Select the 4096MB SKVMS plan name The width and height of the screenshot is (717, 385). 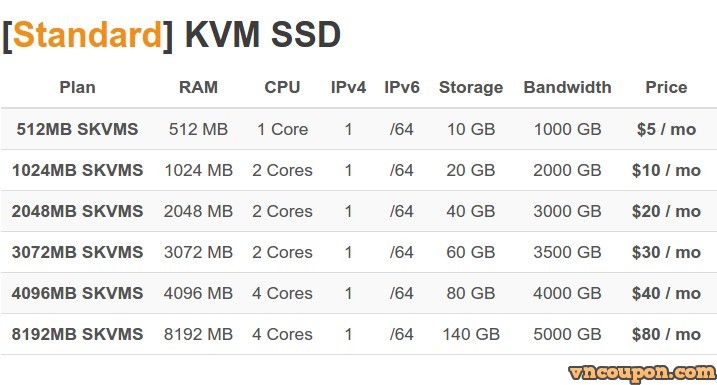click(77, 293)
